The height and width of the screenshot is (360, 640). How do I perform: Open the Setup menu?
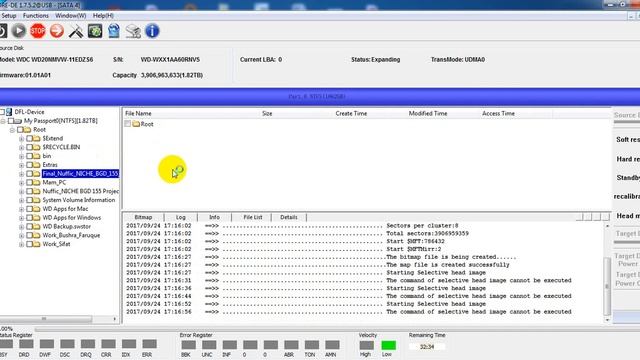[9, 16]
